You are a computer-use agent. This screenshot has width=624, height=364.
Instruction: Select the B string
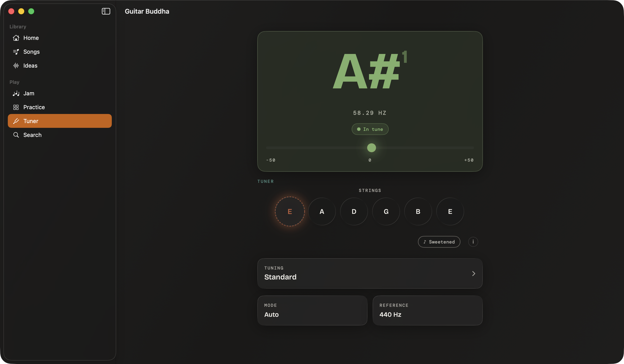coord(418,211)
